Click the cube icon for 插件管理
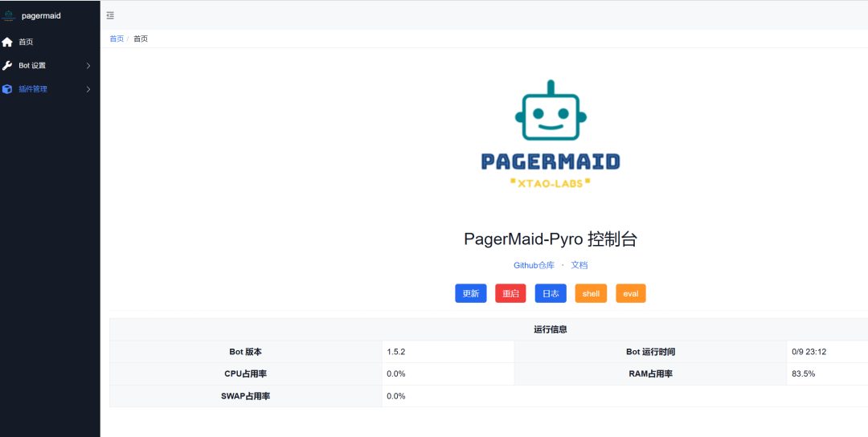The height and width of the screenshot is (437, 868). click(7, 89)
